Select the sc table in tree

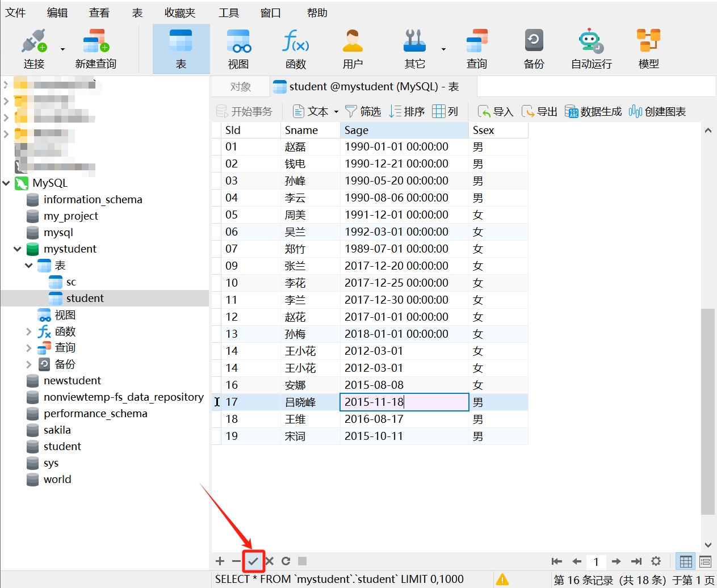point(71,282)
